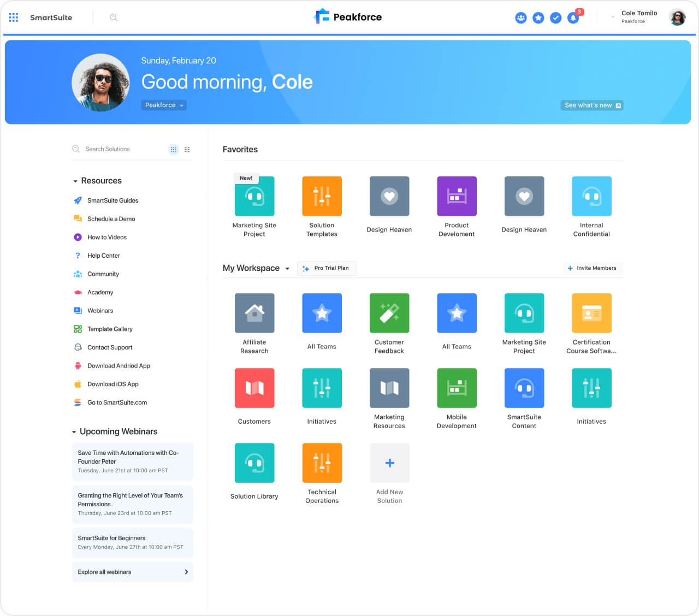Open the Go to SmartSuite.com link
The height and width of the screenshot is (616, 699).
[x=117, y=402]
